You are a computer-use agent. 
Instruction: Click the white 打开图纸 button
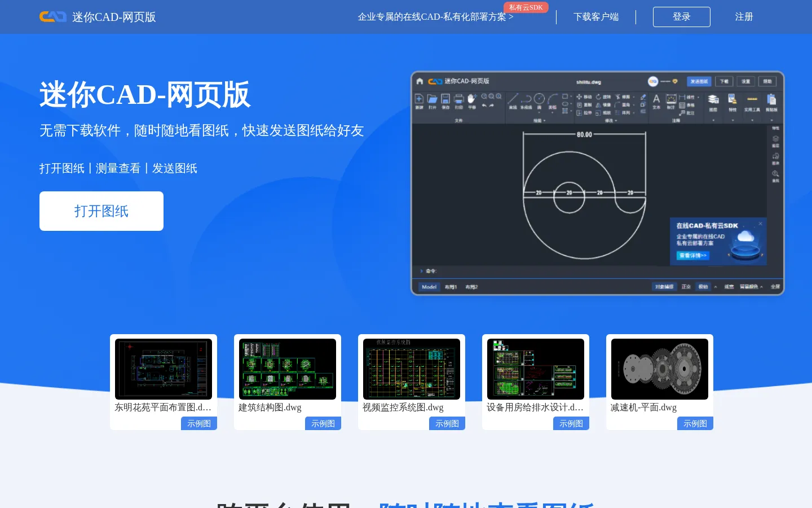click(101, 211)
